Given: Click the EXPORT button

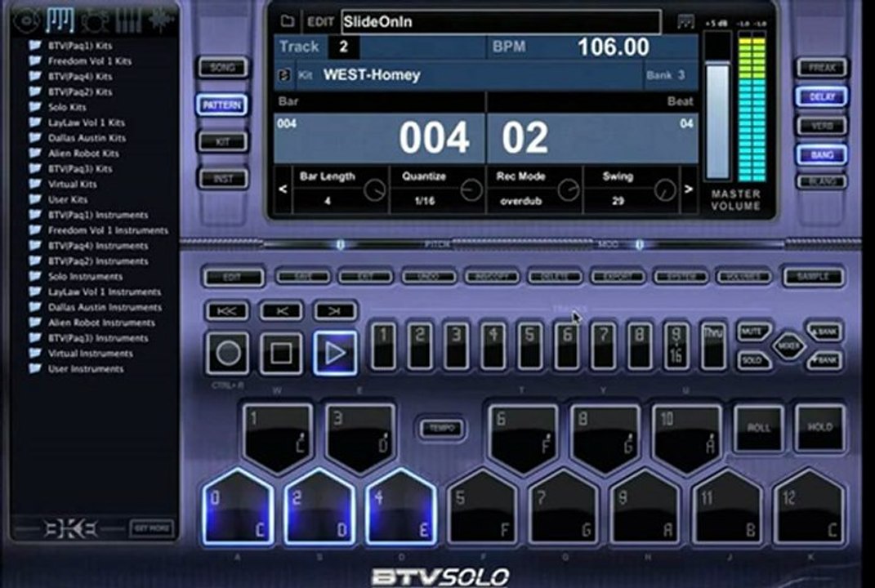Looking at the screenshot, I should pyautogui.click(x=617, y=276).
